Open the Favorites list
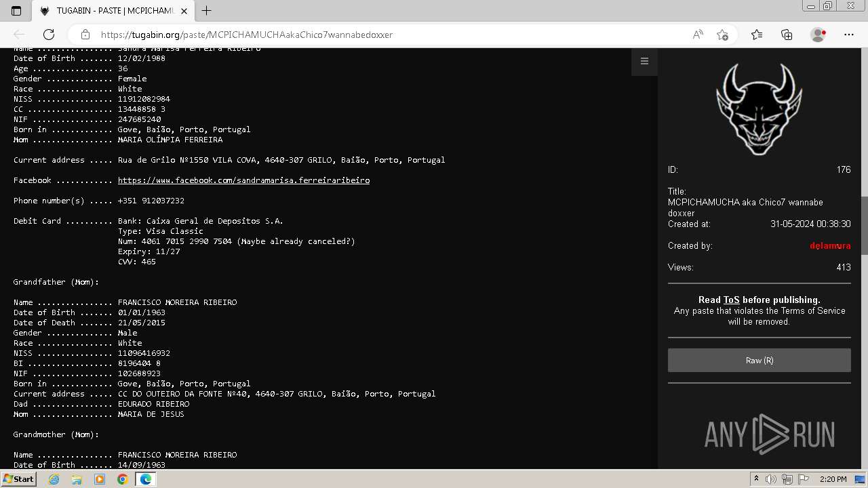This screenshot has width=868, height=488. 757,35
